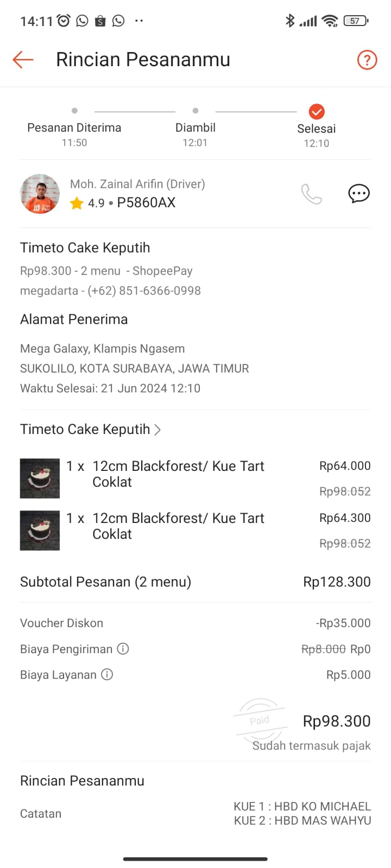Tap the Biaya Layanan info icon
391x868 pixels.
click(108, 675)
